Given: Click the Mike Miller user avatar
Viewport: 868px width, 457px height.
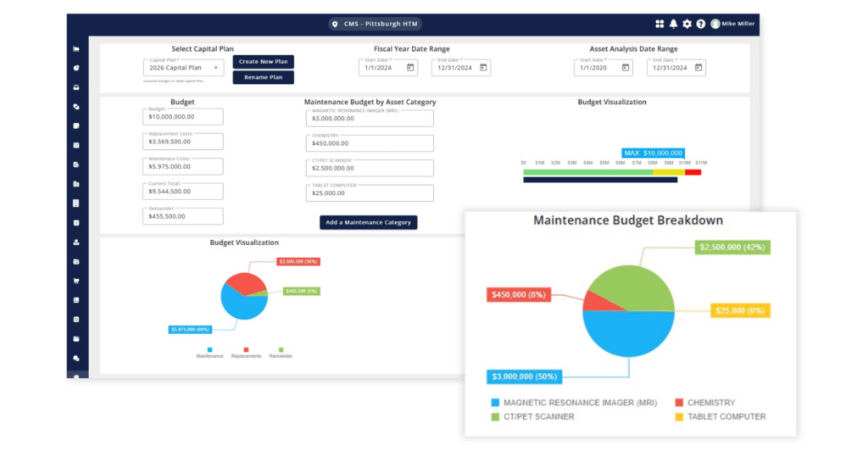Looking at the screenshot, I should tap(715, 24).
